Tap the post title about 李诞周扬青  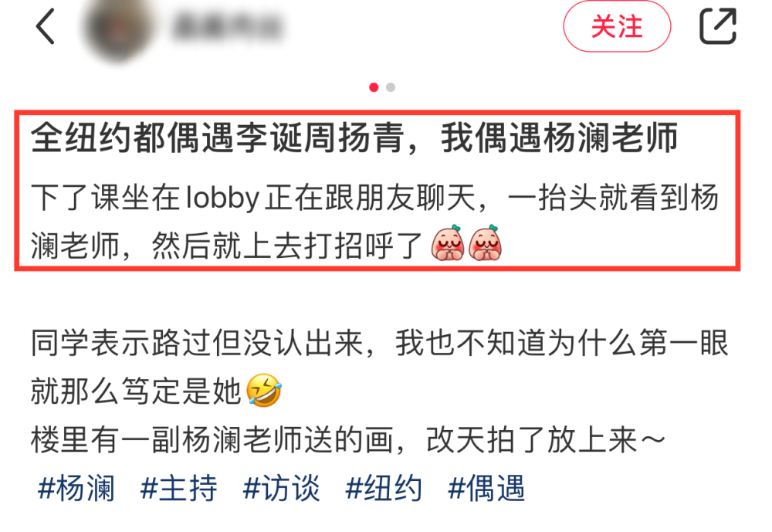[x=354, y=138]
